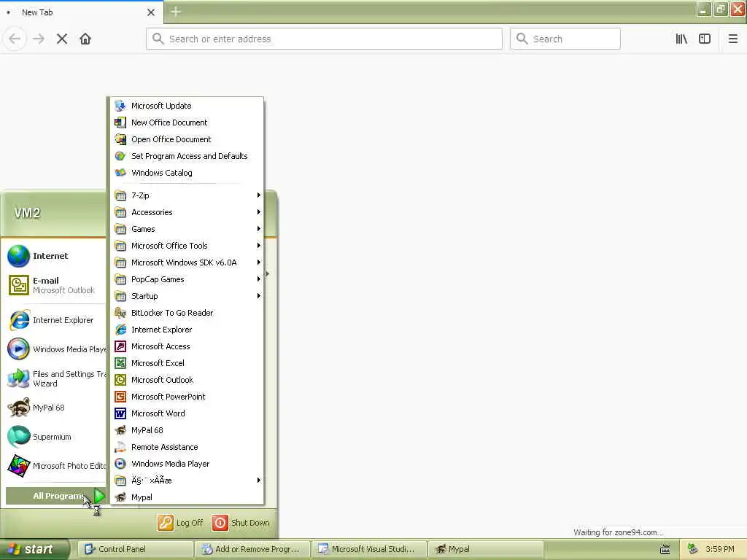747x560 pixels.
Task: Click the browser forward arrow button
Action: 39,39
